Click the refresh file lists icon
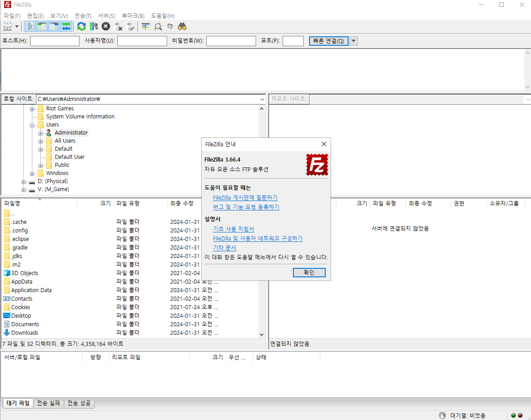This screenshot has width=531, height=420. (x=81, y=26)
